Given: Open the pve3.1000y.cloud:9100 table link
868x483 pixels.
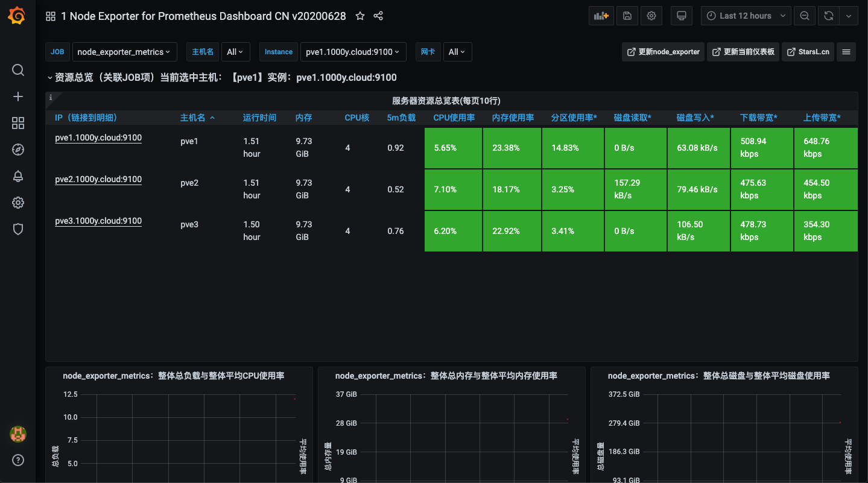Looking at the screenshot, I should pyautogui.click(x=98, y=221).
